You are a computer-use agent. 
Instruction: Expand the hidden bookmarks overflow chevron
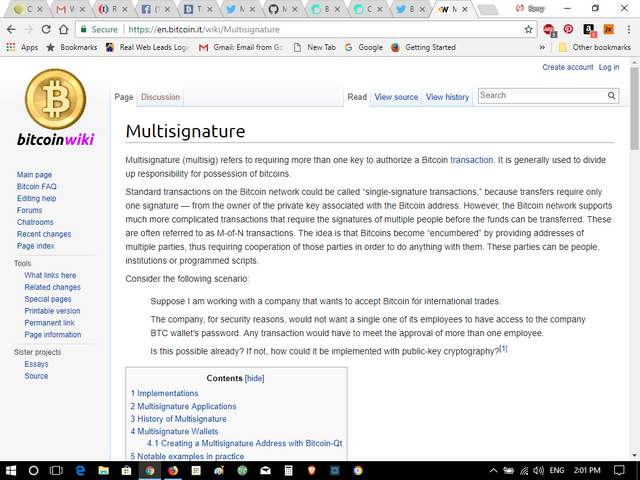542,47
